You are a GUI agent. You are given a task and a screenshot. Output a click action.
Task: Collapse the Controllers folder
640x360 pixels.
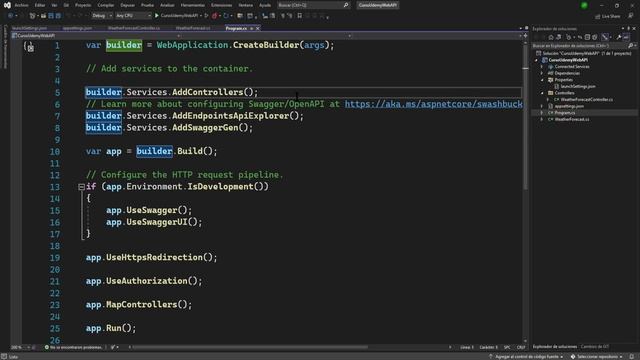click(x=542, y=93)
